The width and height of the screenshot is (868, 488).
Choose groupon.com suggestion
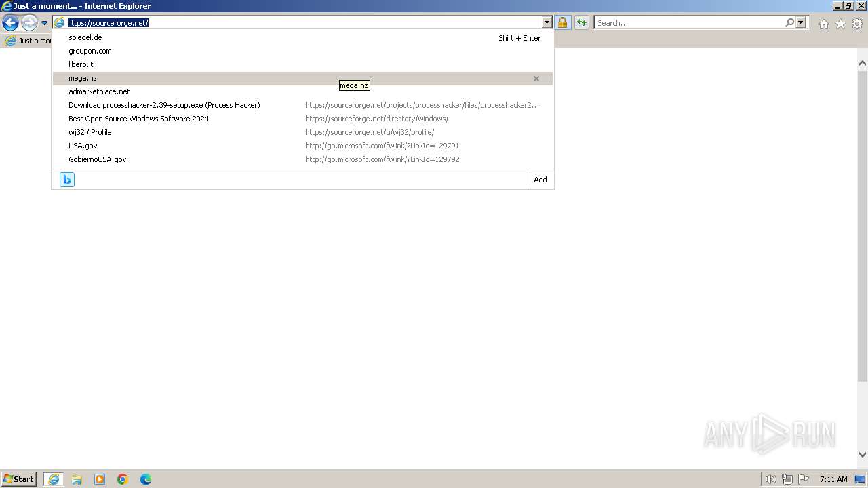pos(302,51)
